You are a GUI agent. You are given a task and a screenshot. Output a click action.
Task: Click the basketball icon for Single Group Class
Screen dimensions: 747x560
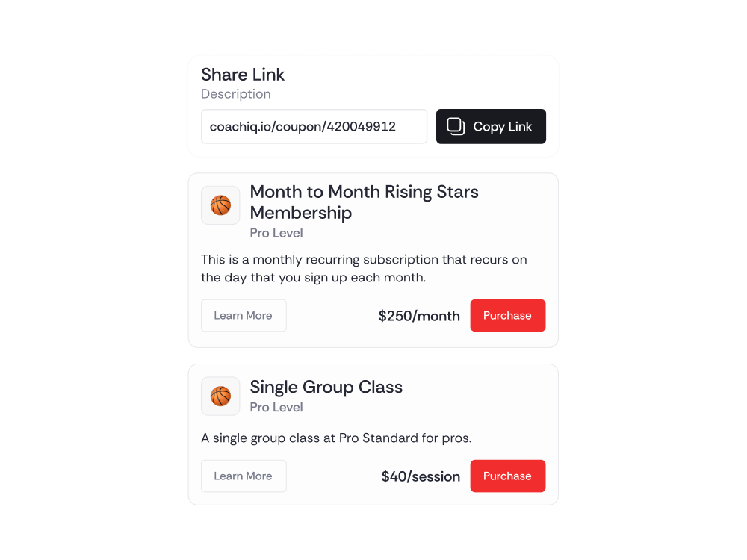(220, 396)
